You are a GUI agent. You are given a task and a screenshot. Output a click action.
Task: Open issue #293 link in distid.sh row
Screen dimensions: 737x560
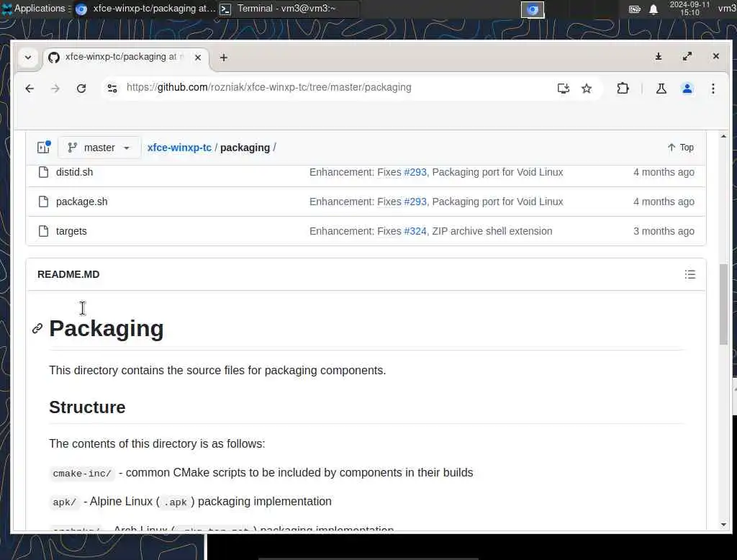click(x=415, y=172)
